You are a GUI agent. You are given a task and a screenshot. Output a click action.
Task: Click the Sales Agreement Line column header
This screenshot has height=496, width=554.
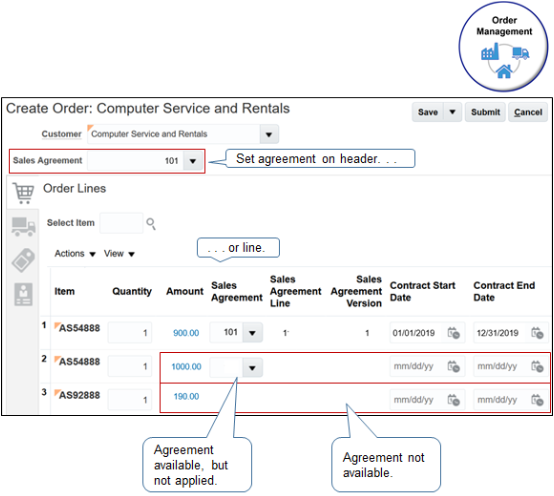[295, 291]
